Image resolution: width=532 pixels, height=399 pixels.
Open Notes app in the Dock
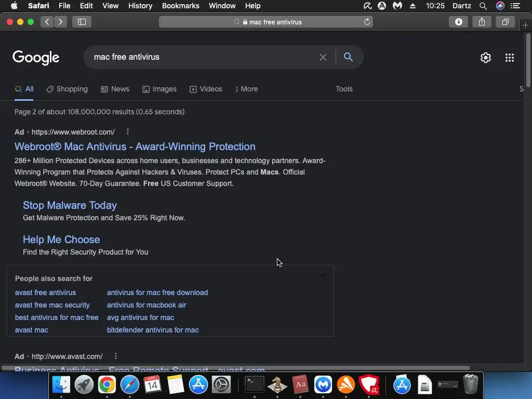pyautogui.click(x=176, y=385)
